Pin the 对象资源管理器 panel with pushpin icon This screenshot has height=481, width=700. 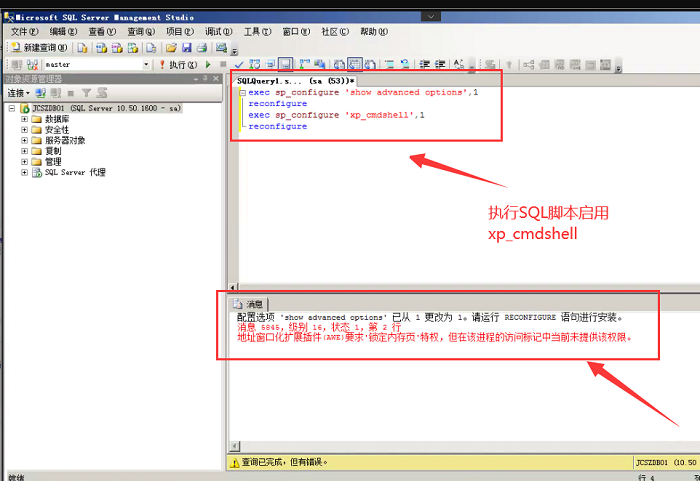pyautogui.click(x=205, y=78)
